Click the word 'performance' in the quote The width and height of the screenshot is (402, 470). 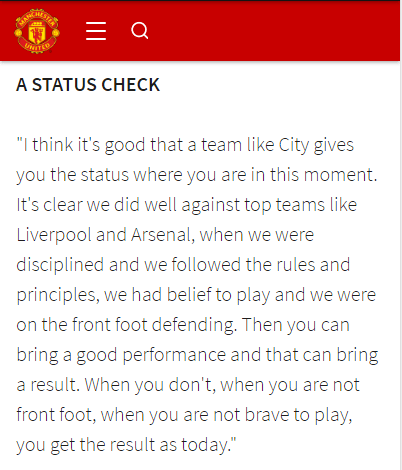(x=174, y=355)
